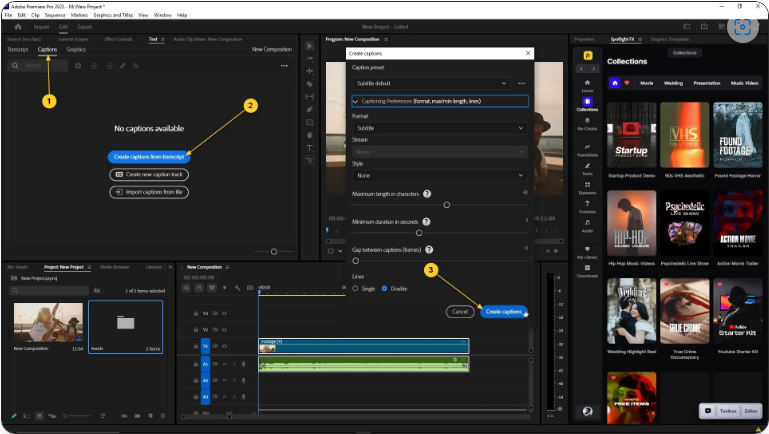Click Create new caption track

point(149,175)
